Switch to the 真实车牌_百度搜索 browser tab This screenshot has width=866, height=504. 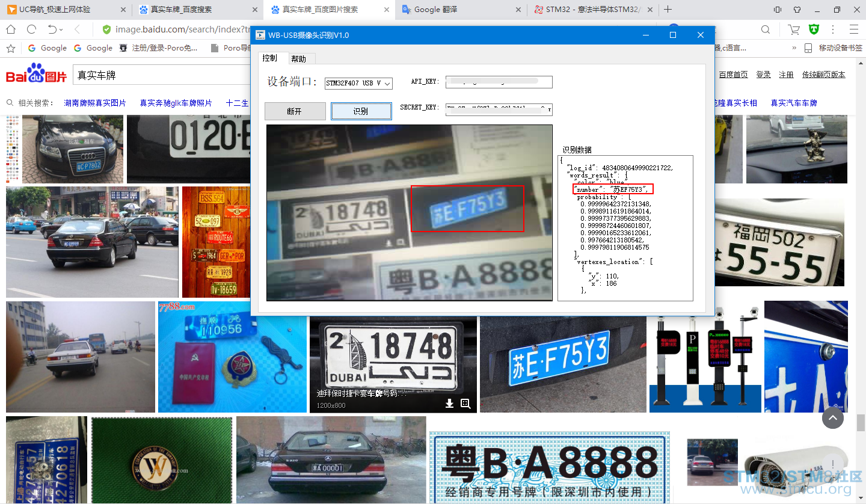point(197,10)
